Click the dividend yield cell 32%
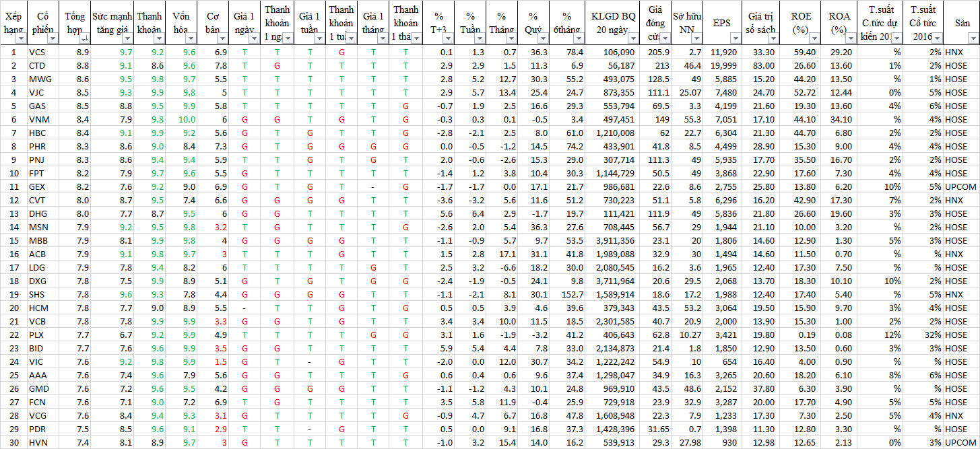The height and width of the screenshot is (449, 980). pyautogui.click(x=933, y=335)
